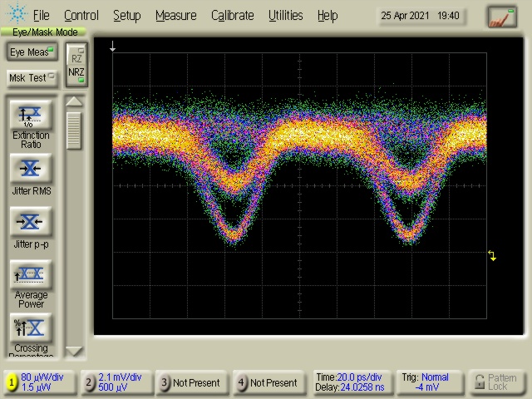Click the Jitter RMS measurement icon
Image resolution: width=532 pixels, height=399 pixels.
(31, 169)
